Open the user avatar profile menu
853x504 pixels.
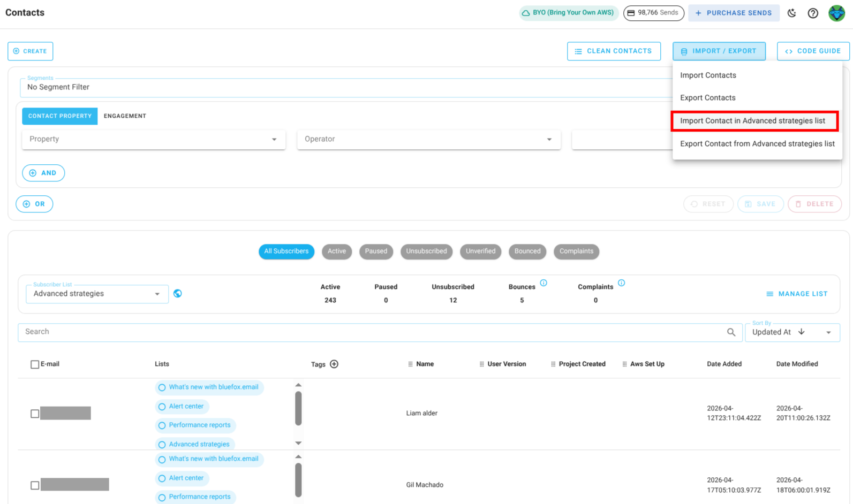(x=836, y=13)
